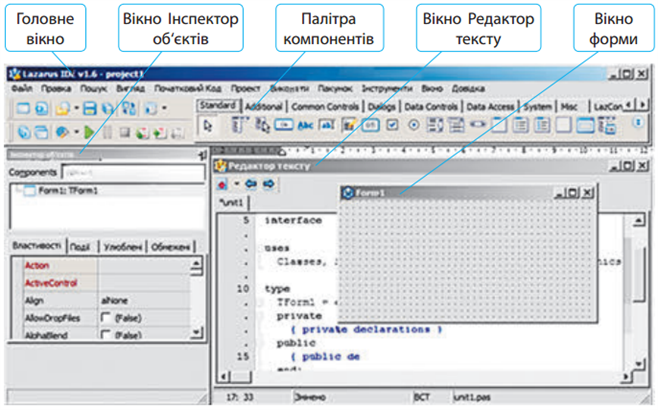Open the Події tab in Object Inspector

pyautogui.click(x=84, y=245)
